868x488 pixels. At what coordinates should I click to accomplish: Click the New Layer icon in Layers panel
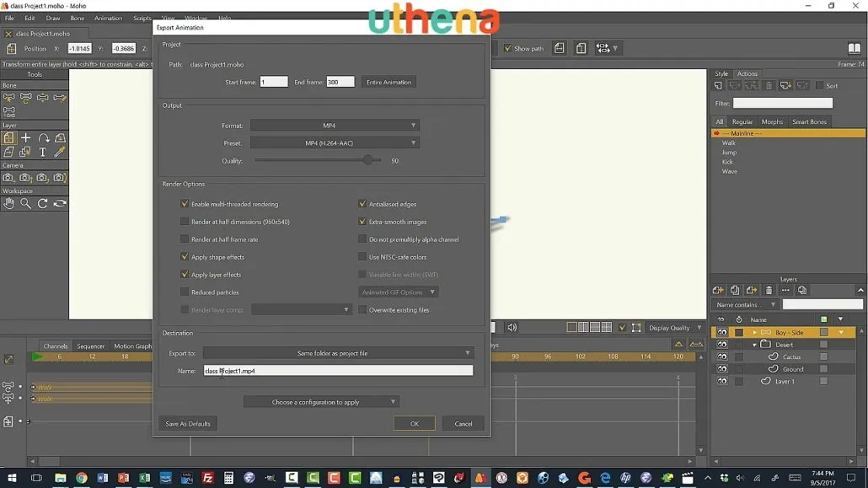(x=718, y=290)
